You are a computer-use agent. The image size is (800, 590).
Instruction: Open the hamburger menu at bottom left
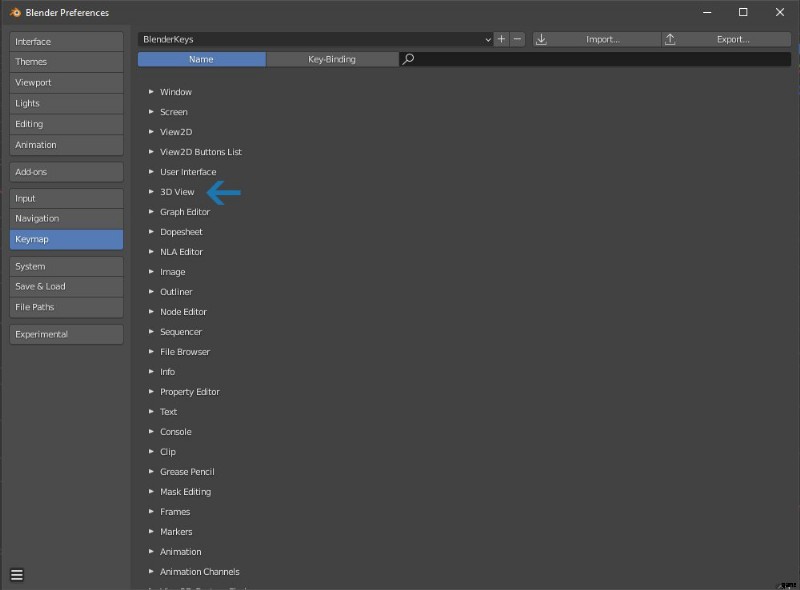[17, 575]
